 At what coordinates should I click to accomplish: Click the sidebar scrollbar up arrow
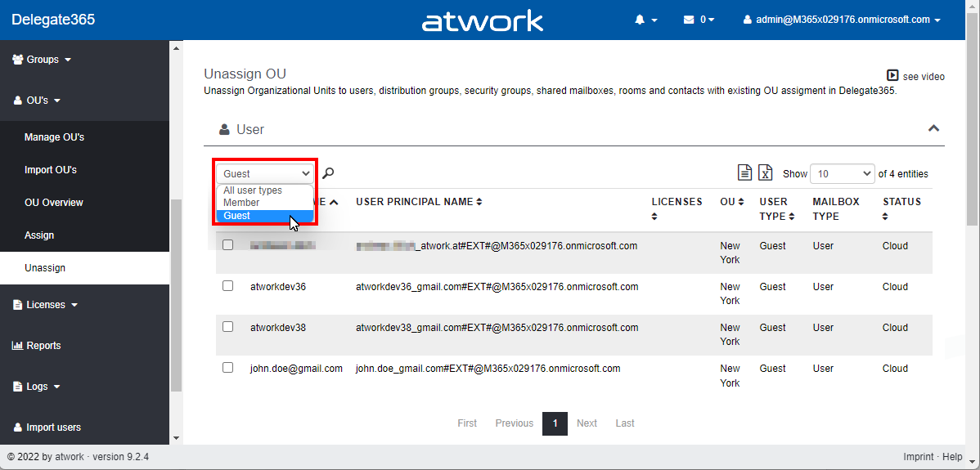(x=176, y=48)
